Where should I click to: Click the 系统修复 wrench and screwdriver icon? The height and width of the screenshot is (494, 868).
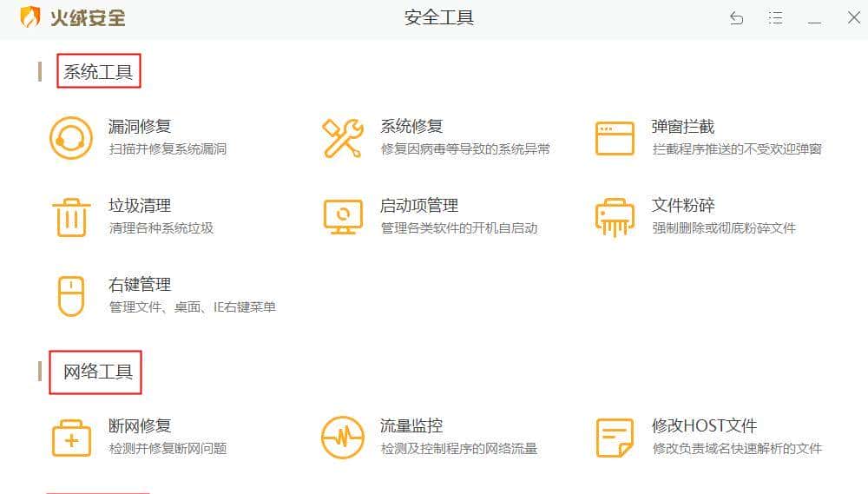click(343, 138)
